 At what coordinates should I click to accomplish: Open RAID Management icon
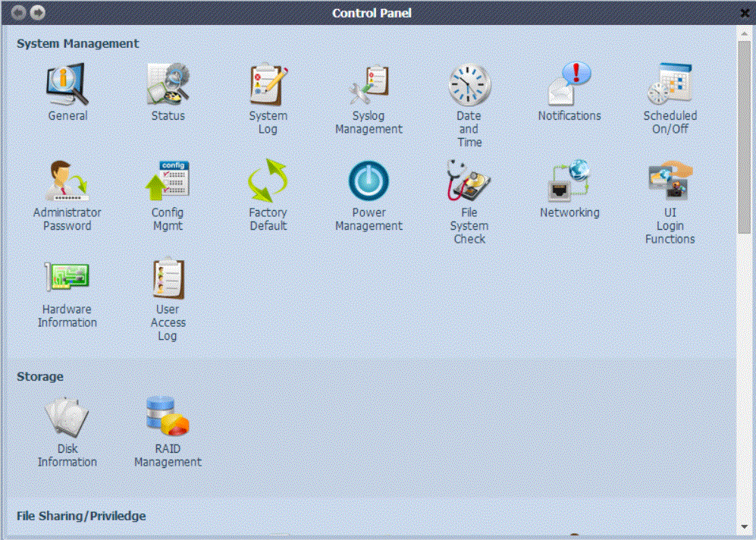[x=168, y=416]
